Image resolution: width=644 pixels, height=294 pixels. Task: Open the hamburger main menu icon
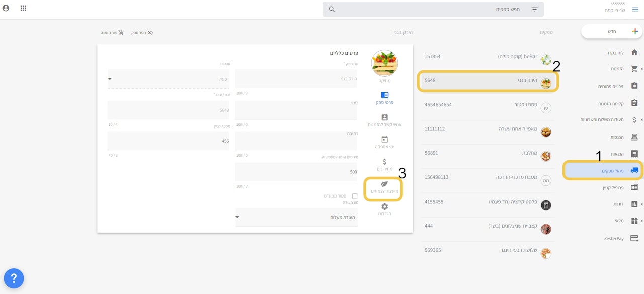[x=635, y=9]
